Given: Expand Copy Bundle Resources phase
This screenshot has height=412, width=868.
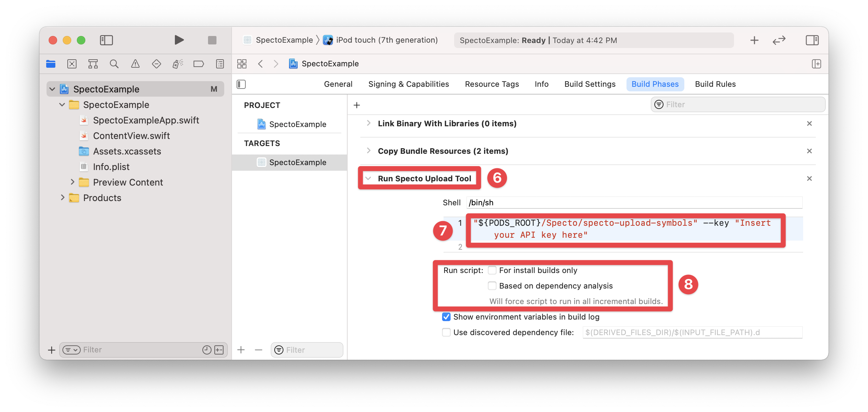Looking at the screenshot, I should (368, 151).
